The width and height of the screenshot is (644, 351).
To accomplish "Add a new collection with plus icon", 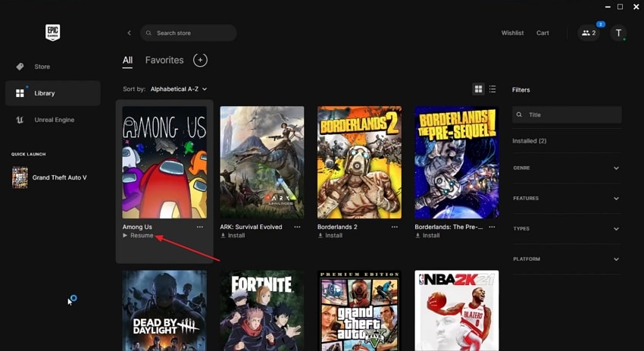I will click(200, 60).
